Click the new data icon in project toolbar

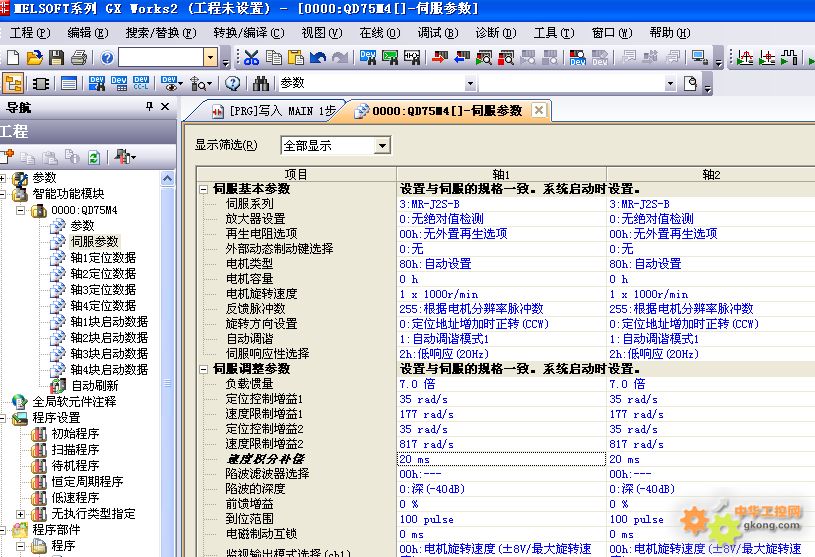pyautogui.click(x=7, y=156)
